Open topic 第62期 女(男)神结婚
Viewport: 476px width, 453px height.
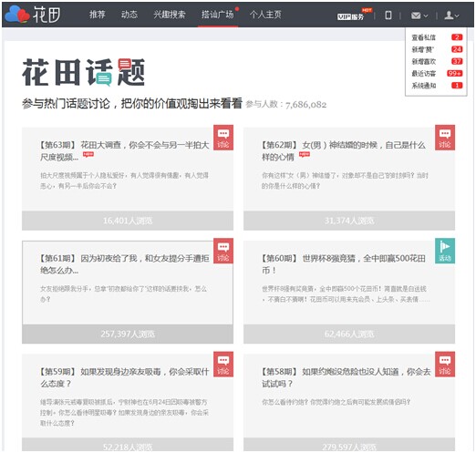pyautogui.click(x=344, y=150)
